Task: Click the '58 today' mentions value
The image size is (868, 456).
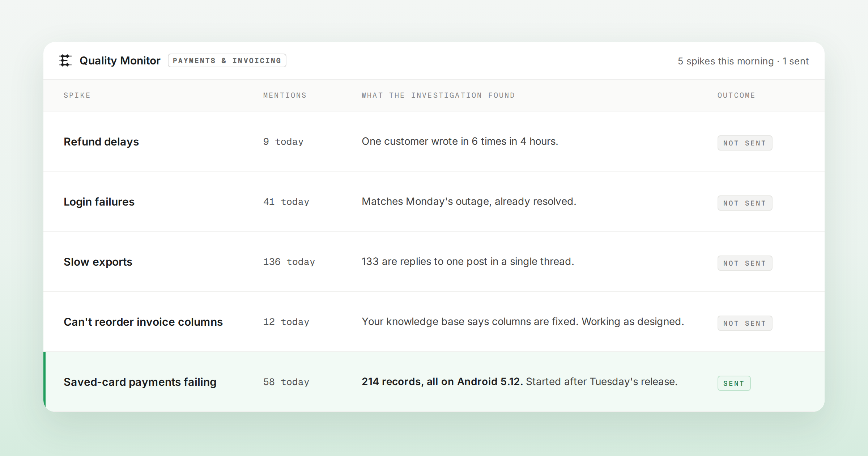Action: pyautogui.click(x=286, y=382)
